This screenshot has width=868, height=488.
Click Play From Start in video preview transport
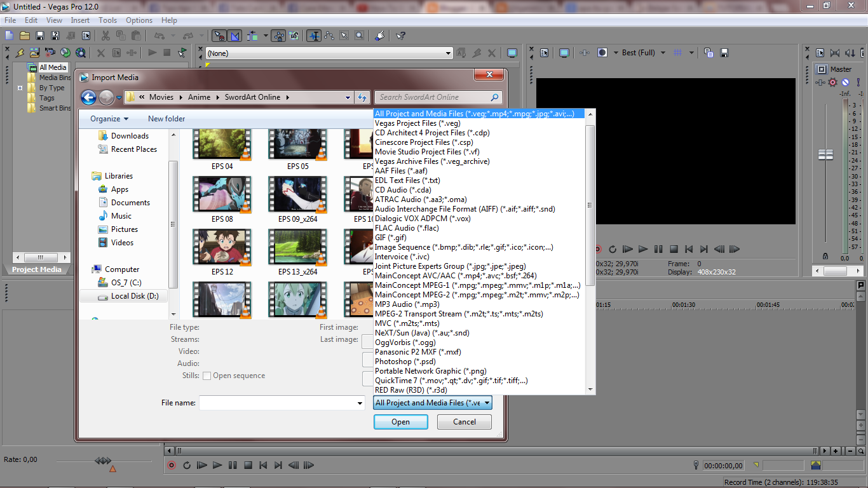click(628, 250)
